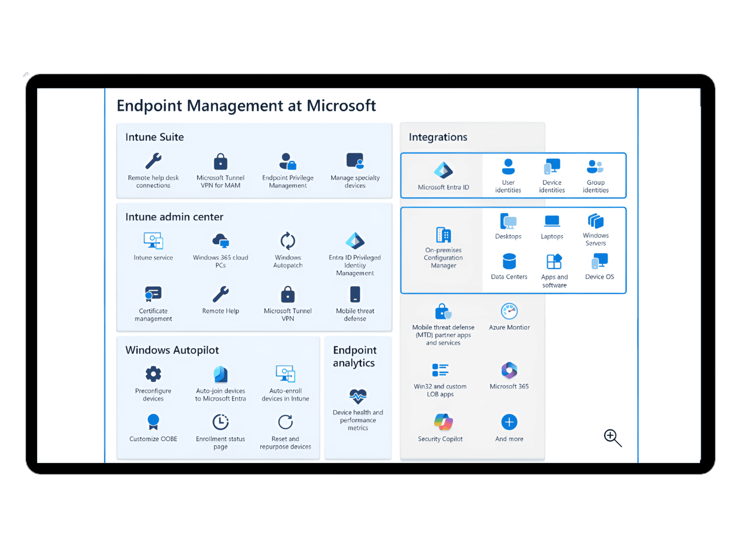Click the Windows Servers icon
Screen dimensions: 747x560
596,221
